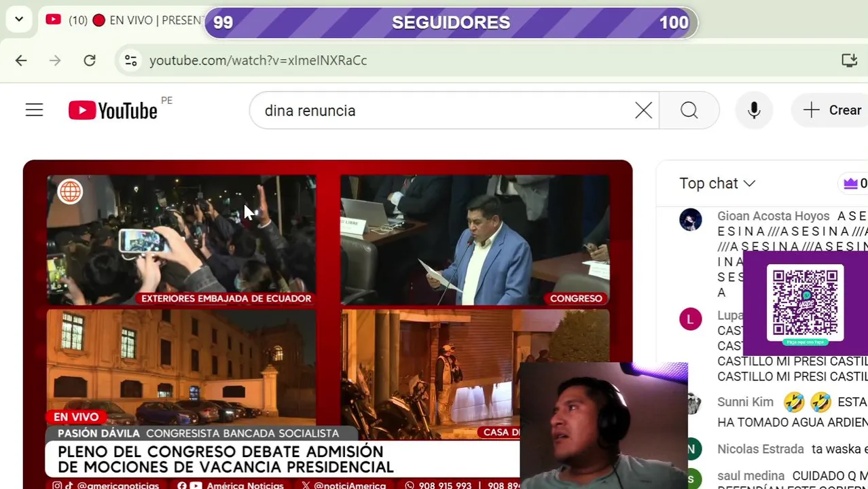Expand the Top chat dropdown
Image resolution: width=868 pixels, height=489 pixels.
[x=718, y=183]
